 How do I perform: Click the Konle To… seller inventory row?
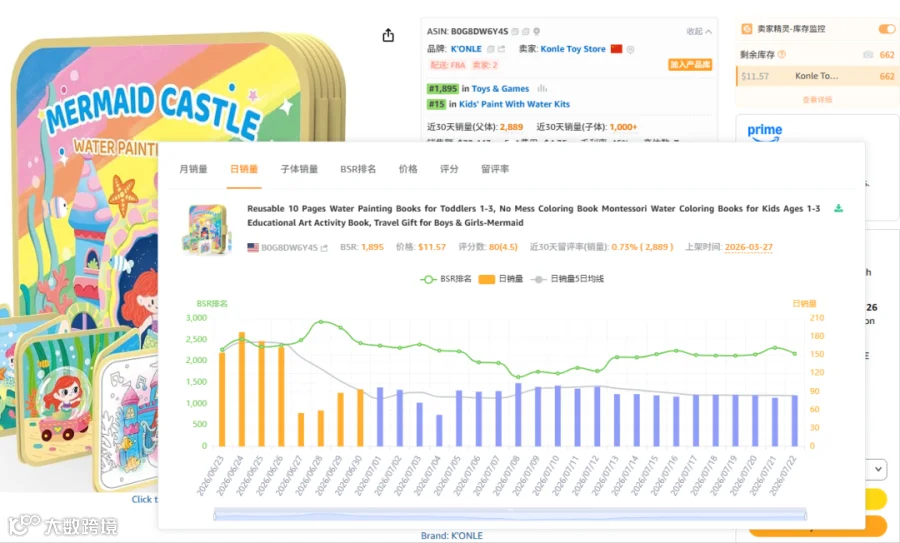click(x=817, y=76)
